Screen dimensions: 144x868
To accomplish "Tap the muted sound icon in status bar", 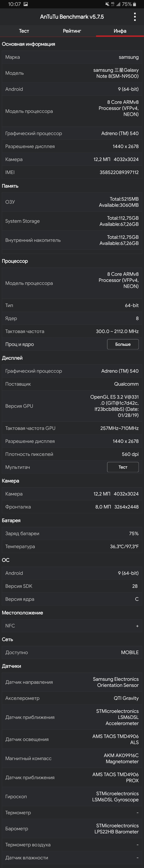I will tap(107, 4).
